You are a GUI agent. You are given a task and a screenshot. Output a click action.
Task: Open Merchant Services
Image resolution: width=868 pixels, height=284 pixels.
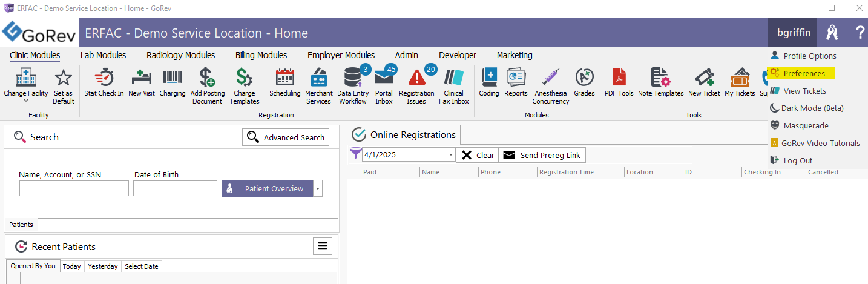coord(319,86)
